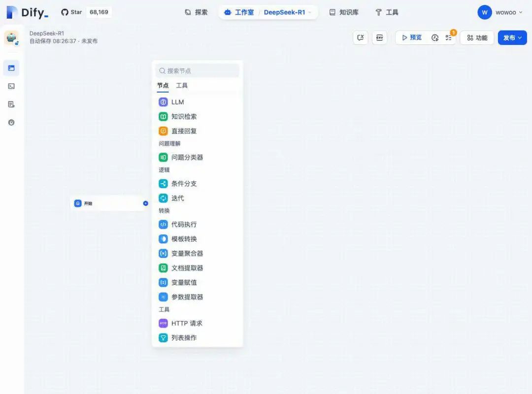Screen dimensions: 532x394
Task: Pick the 变量聚合器 node icon
Action: [x=163, y=253]
